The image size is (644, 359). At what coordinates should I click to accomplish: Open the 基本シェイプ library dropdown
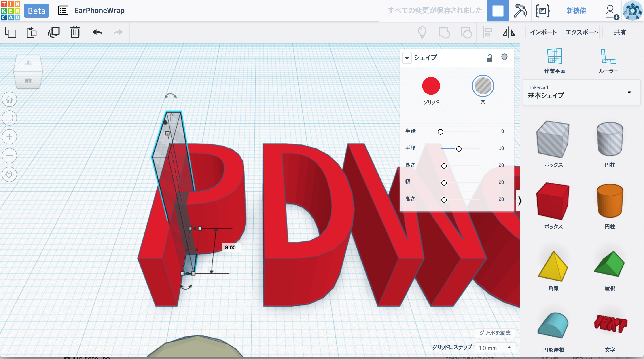point(629,93)
